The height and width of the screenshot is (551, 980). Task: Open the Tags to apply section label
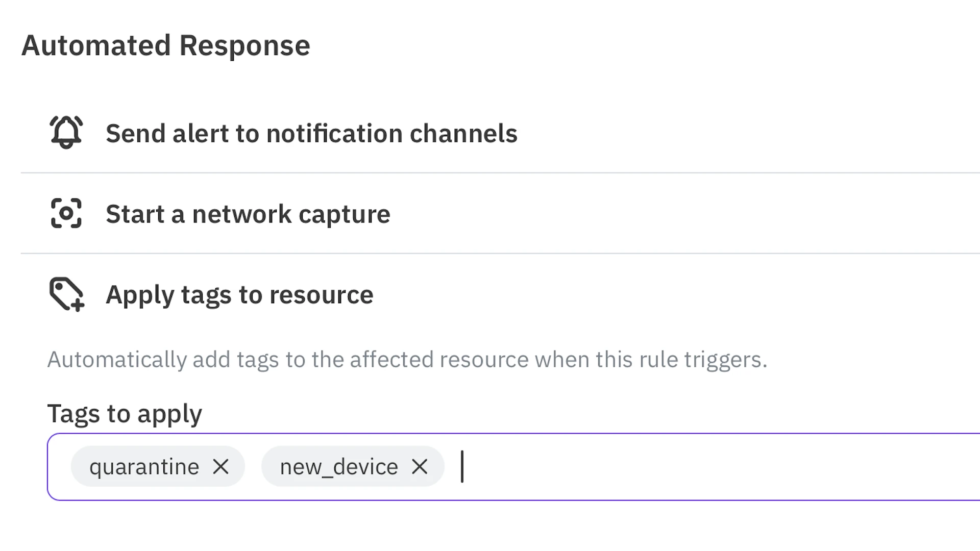pyautogui.click(x=125, y=413)
